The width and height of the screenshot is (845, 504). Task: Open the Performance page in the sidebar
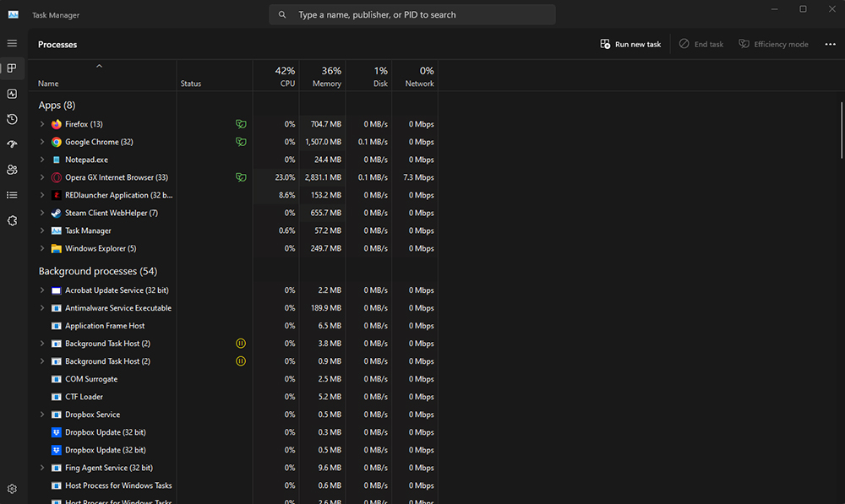12,94
